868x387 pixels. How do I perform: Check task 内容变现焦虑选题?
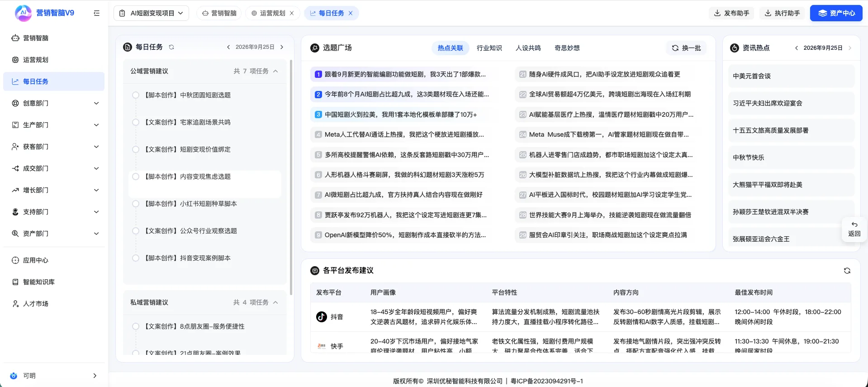[x=136, y=177]
